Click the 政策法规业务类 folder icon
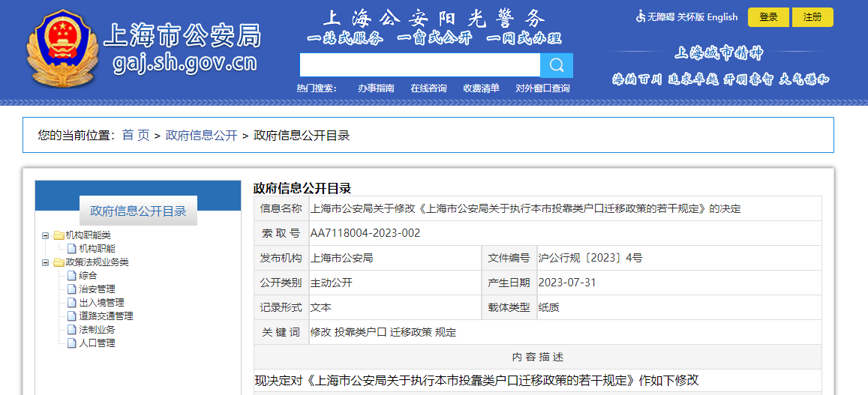 tap(59, 262)
